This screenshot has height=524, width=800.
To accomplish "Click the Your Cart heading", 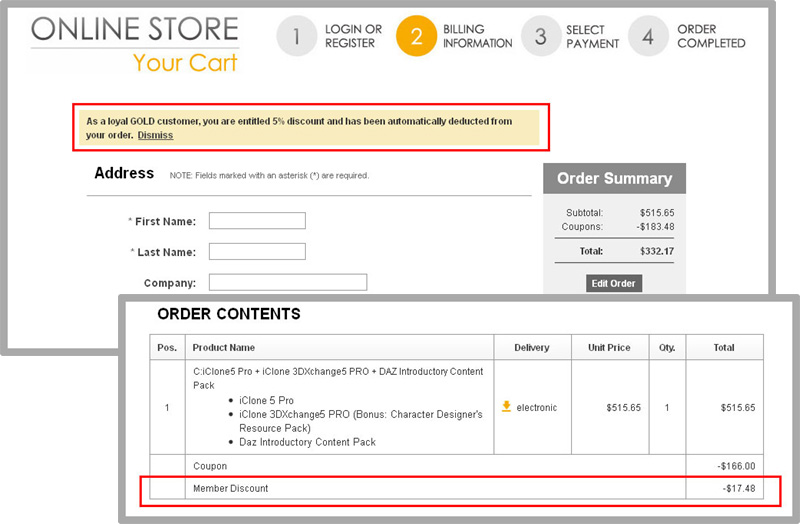I will [185, 63].
